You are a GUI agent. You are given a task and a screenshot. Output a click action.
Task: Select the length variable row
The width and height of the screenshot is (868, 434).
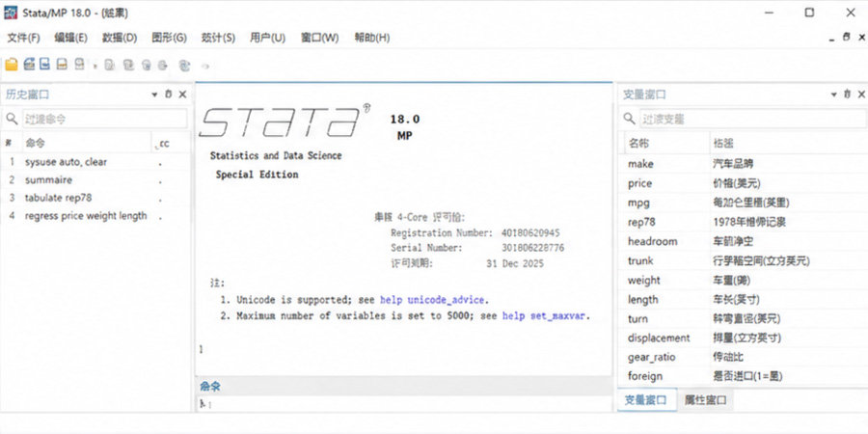coord(744,300)
